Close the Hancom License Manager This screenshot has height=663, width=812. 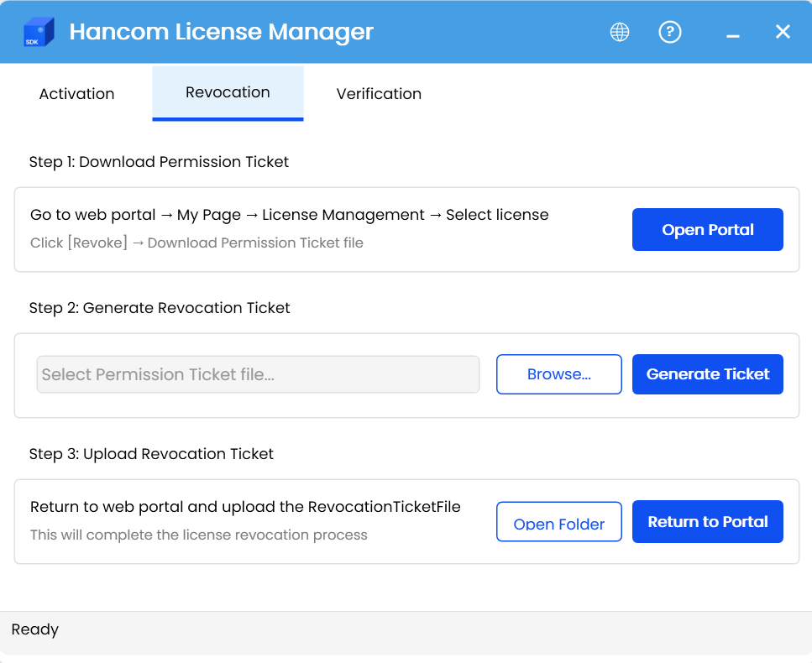(x=782, y=32)
